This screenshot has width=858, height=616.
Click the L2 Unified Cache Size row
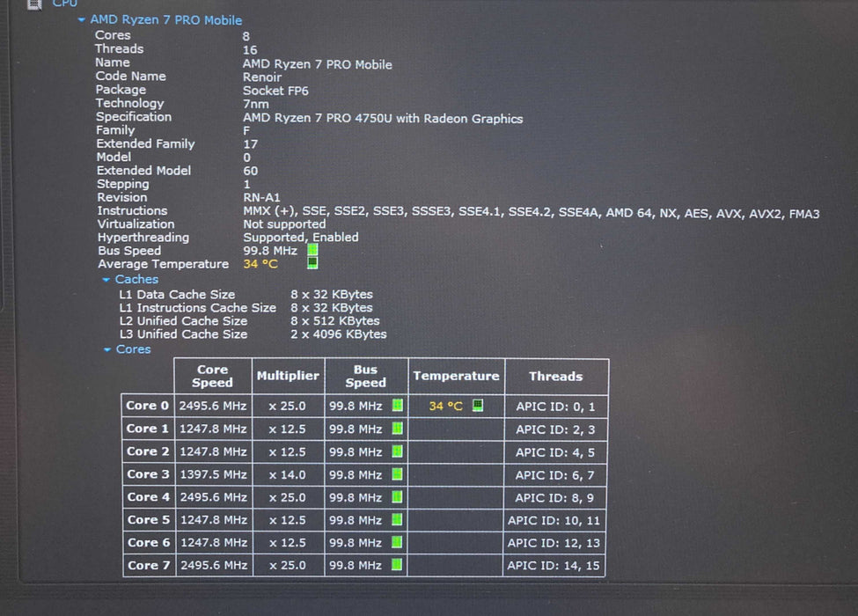click(250, 321)
